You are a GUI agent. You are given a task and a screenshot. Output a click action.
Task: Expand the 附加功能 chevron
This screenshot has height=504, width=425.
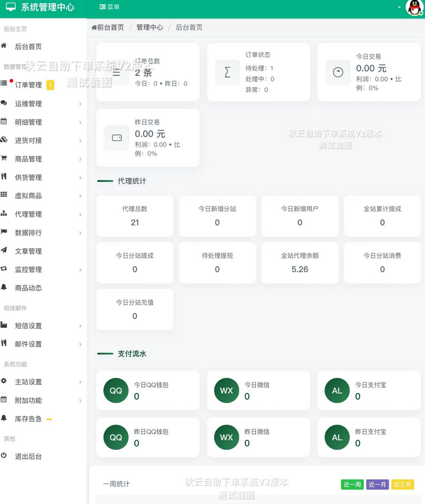pos(80,401)
